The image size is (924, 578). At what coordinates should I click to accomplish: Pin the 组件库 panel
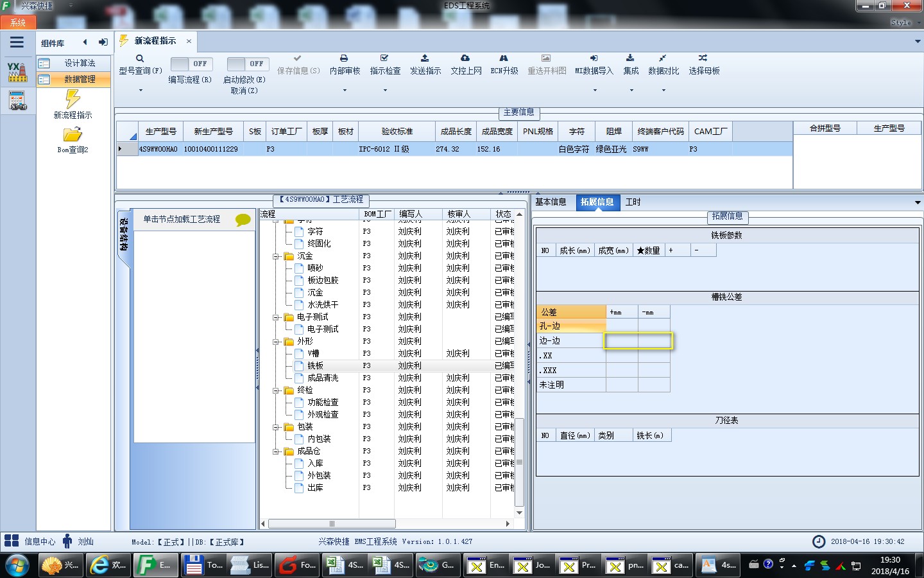103,42
